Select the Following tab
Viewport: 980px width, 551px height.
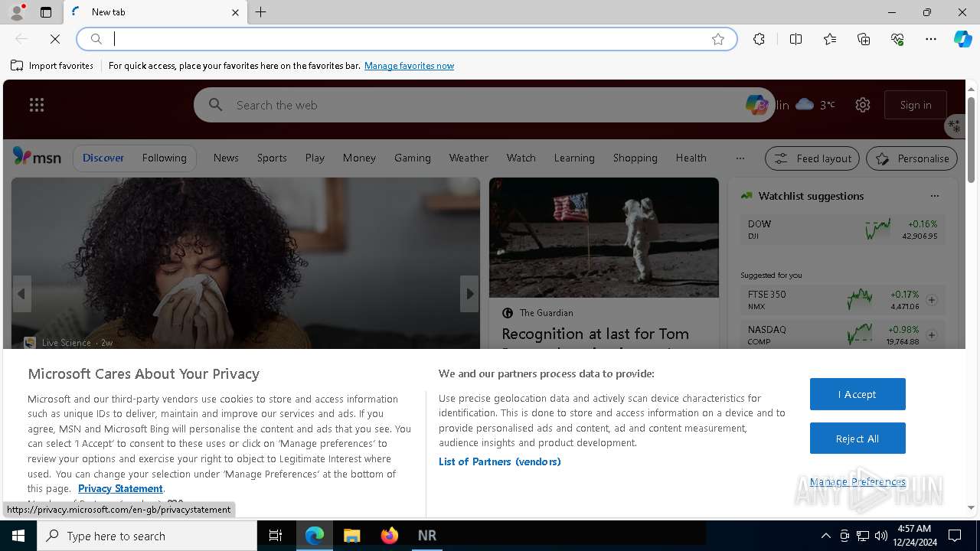point(164,158)
